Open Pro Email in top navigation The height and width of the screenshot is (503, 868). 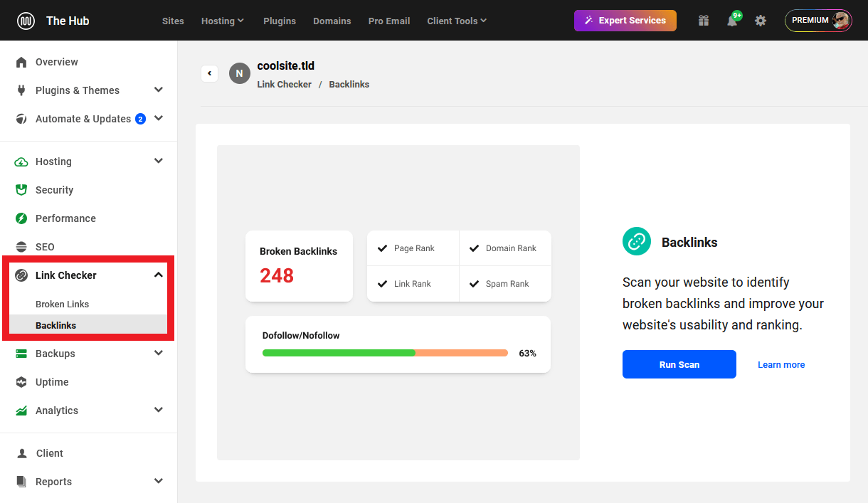pyautogui.click(x=389, y=21)
